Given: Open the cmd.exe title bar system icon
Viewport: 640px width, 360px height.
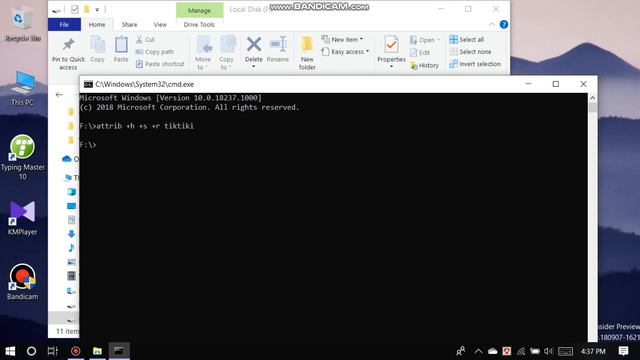Looking at the screenshot, I should tap(88, 84).
